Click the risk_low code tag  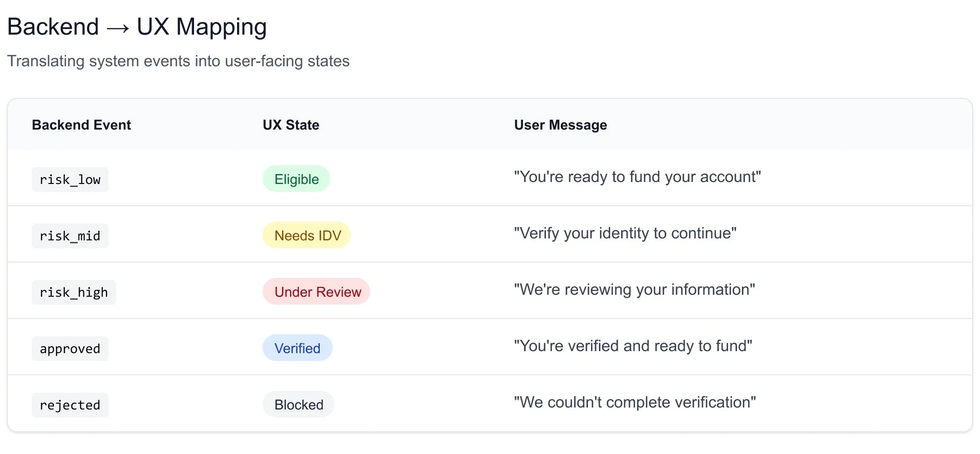tap(70, 180)
